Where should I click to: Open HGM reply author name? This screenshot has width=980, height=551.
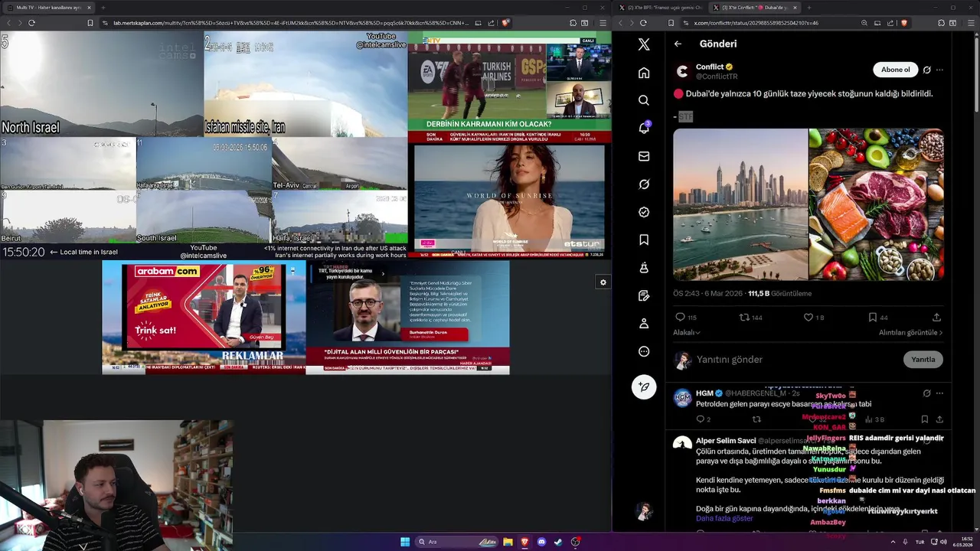tap(704, 393)
